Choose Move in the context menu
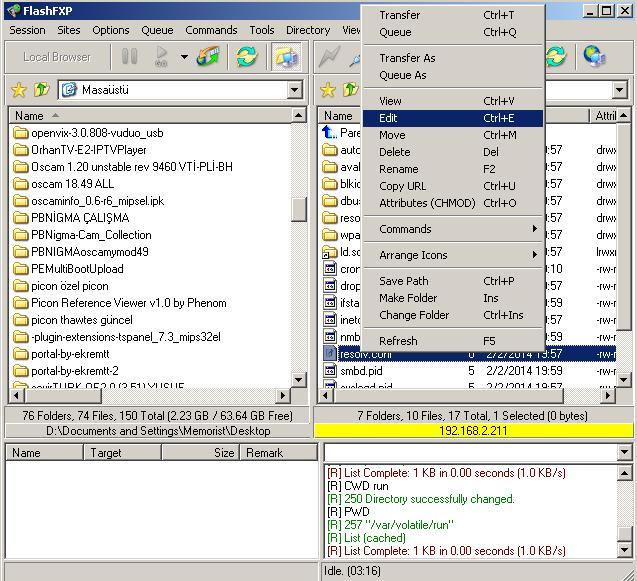Viewport: 637px width, 581px height. [x=453, y=135]
